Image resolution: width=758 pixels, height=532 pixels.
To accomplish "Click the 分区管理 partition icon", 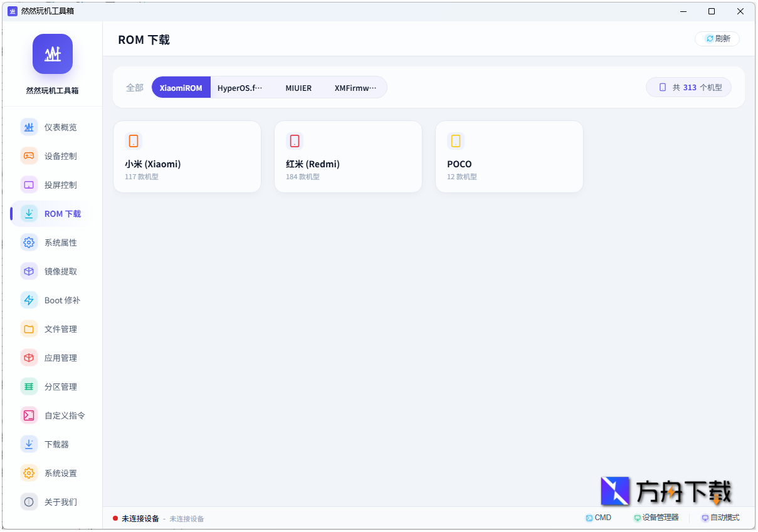I will click(29, 387).
